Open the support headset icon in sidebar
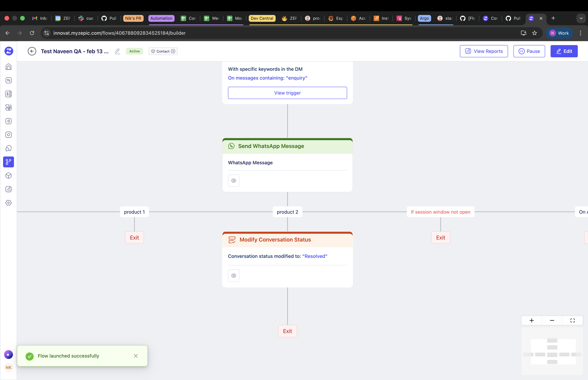 [x=8, y=148]
